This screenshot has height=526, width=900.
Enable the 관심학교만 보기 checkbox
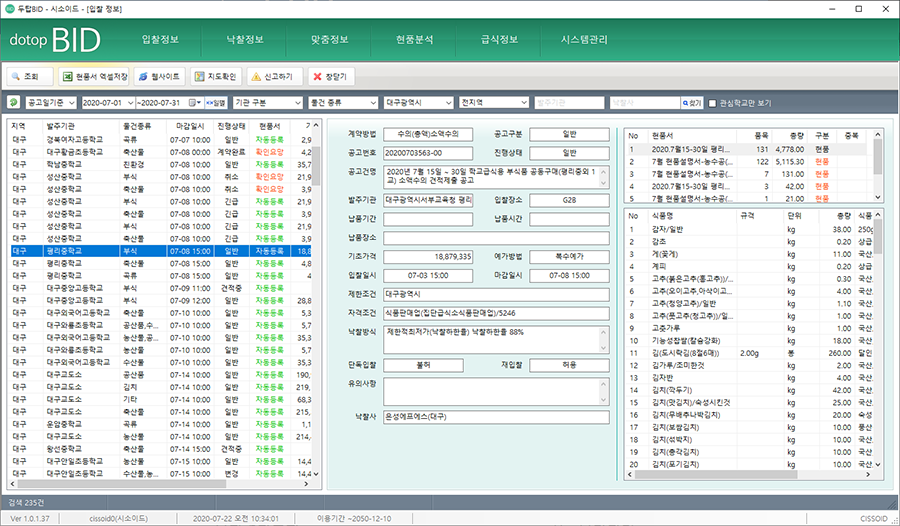click(713, 102)
